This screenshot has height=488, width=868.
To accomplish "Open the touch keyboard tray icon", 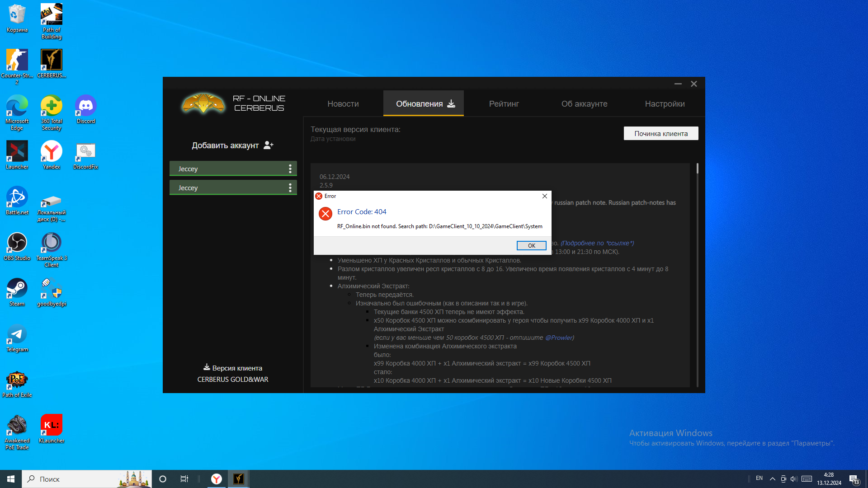I will (x=807, y=479).
